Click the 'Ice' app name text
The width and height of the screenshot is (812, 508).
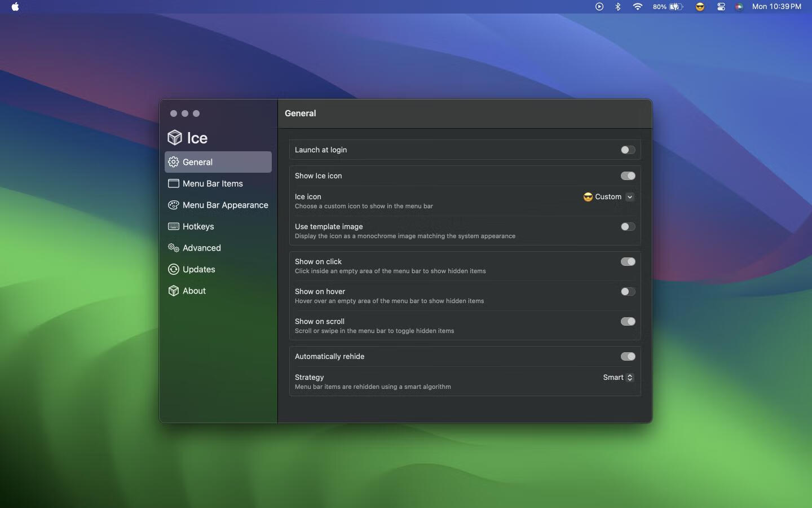pos(197,138)
